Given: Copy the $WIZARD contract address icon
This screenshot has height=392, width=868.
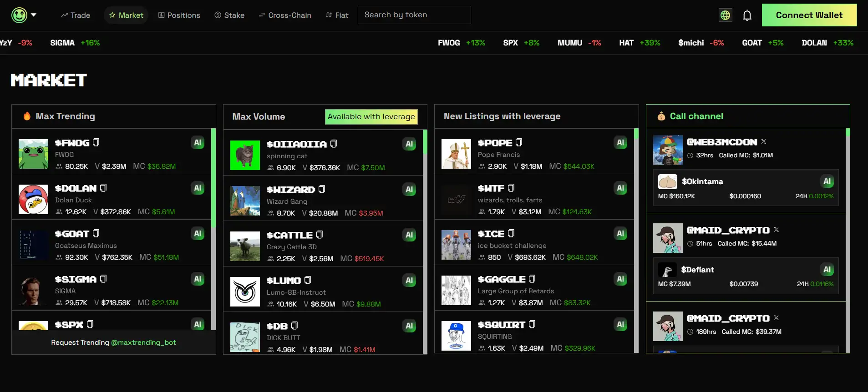Looking at the screenshot, I should coord(322,189).
